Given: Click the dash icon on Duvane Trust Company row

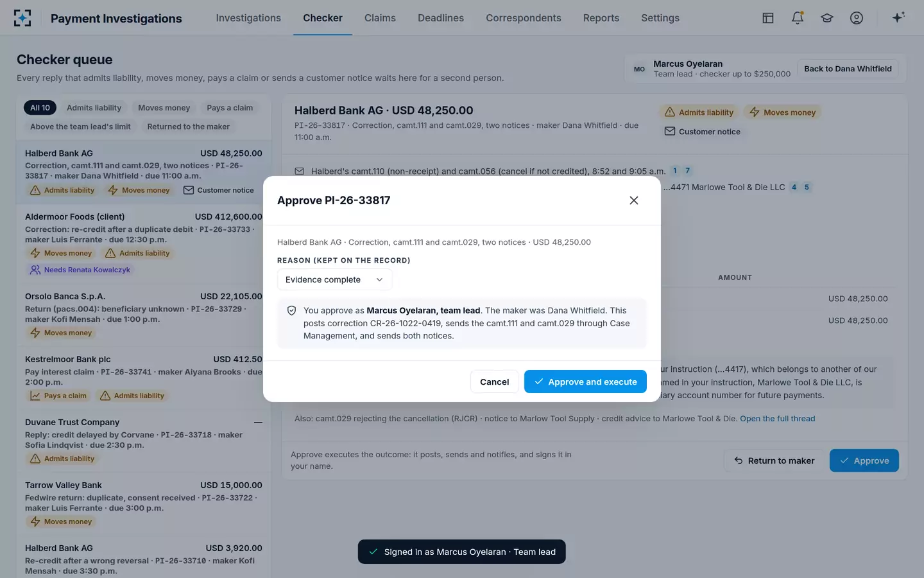Looking at the screenshot, I should [258, 423].
